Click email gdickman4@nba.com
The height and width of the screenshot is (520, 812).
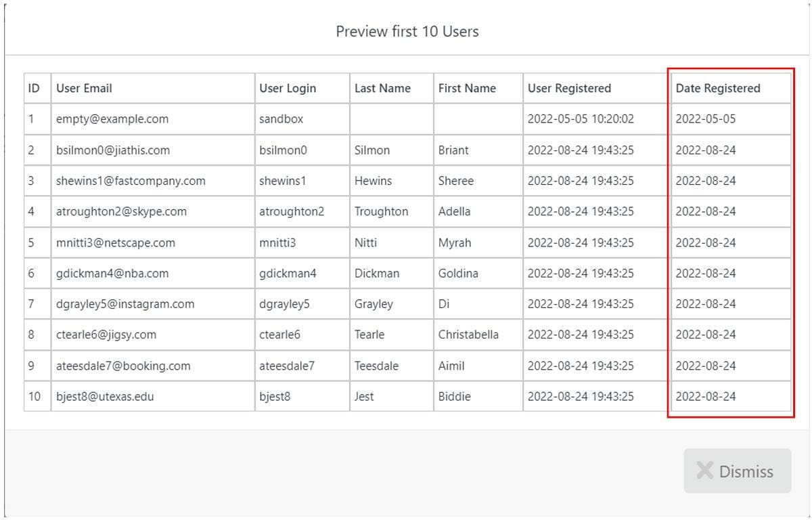[112, 274]
